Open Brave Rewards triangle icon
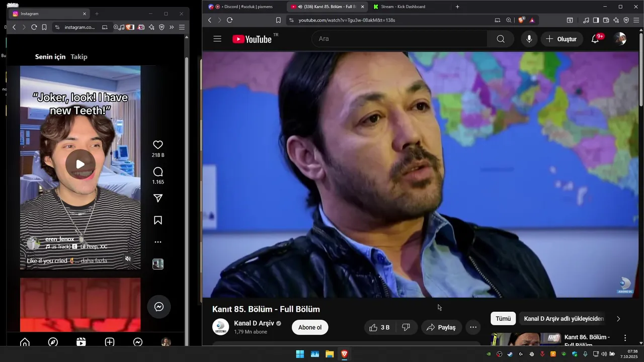The height and width of the screenshot is (362, 644). click(532, 20)
